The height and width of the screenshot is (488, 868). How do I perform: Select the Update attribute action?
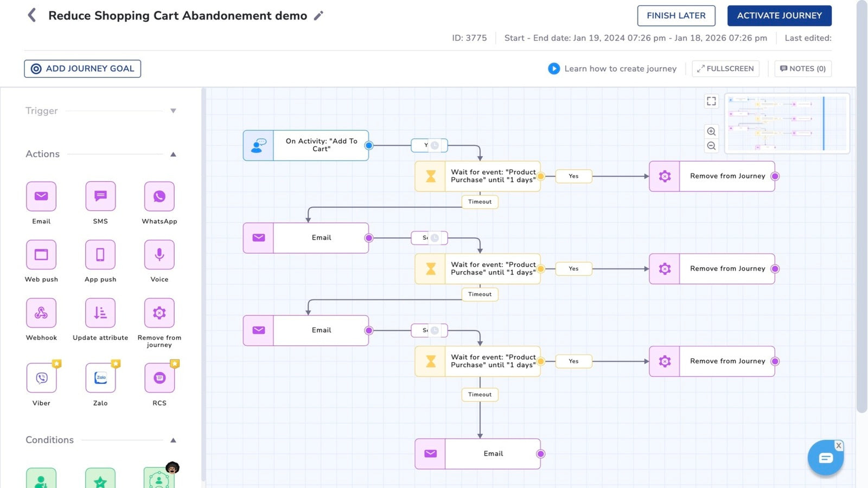point(100,313)
